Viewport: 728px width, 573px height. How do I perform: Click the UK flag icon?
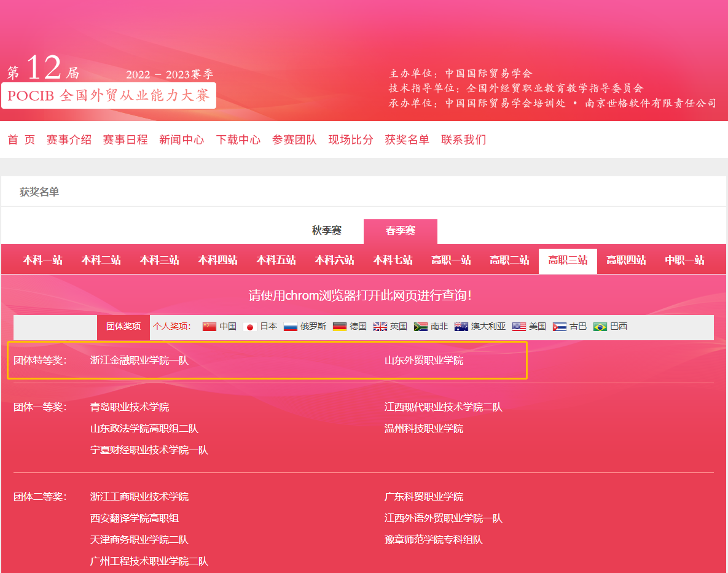[380, 327]
